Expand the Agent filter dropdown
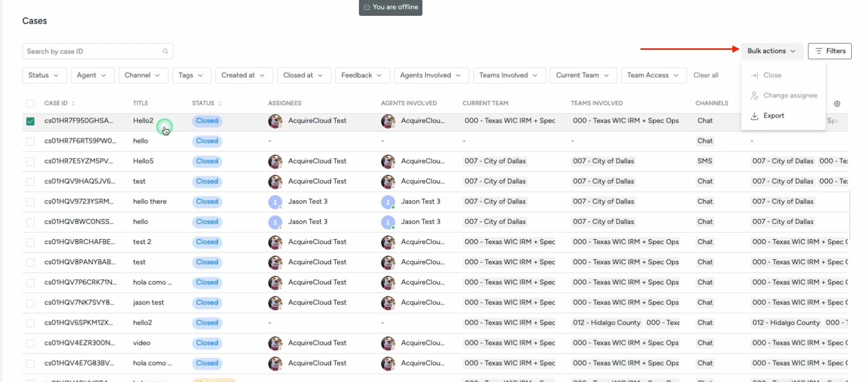Image resolution: width=868 pixels, height=382 pixels. [x=92, y=75]
